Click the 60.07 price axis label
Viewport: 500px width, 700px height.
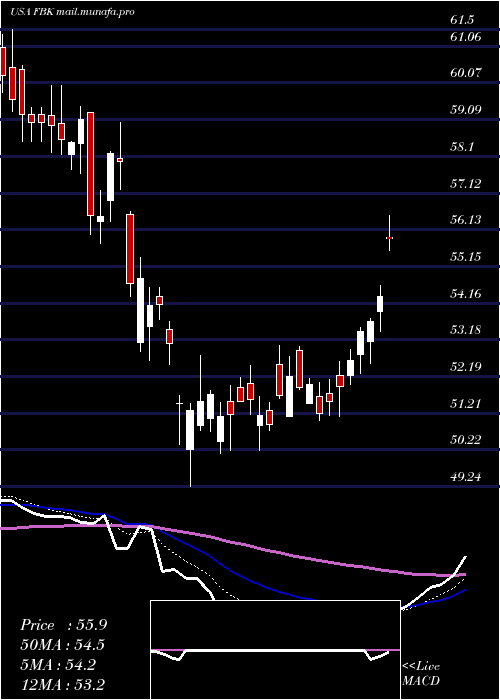click(x=466, y=73)
